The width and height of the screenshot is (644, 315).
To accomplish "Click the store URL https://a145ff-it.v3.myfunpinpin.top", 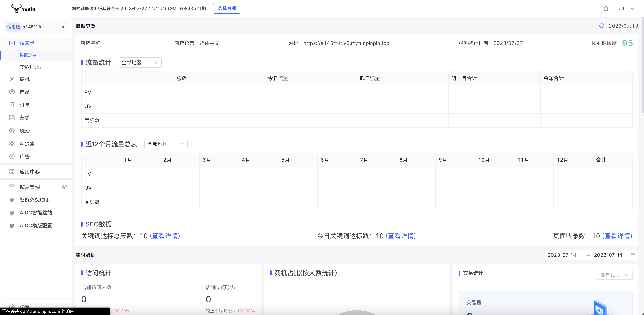I will (346, 43).
